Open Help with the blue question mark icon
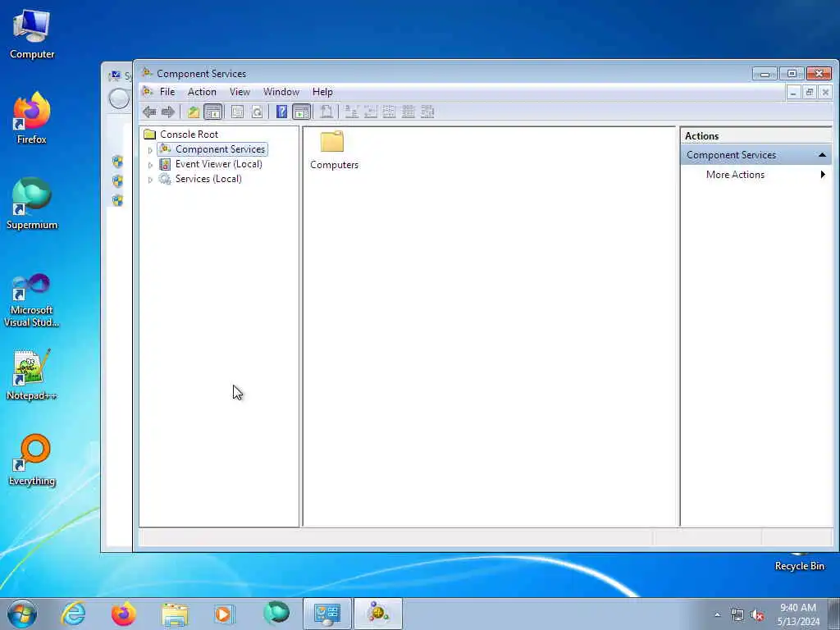This screenshot has height=630, width=840. click(282, 112)
